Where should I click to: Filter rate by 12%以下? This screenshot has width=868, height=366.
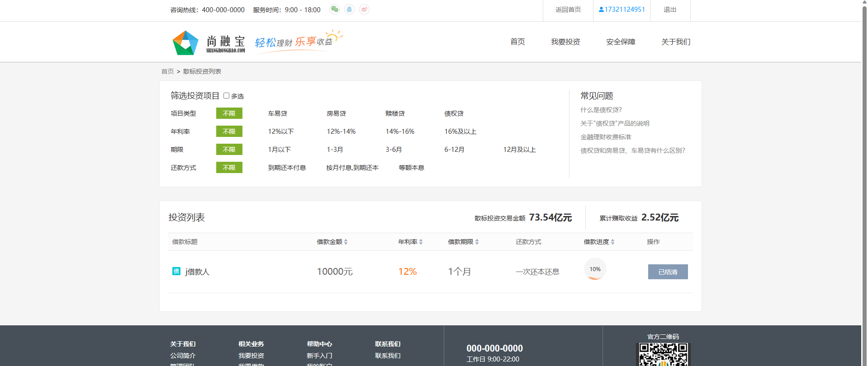[281, 131]
